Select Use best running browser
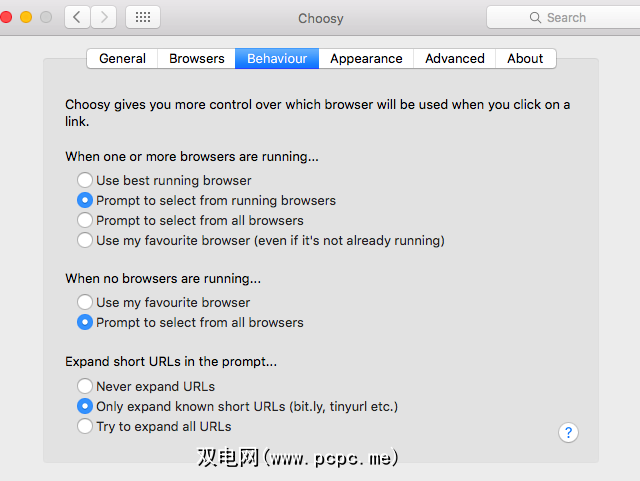The image size is (640, 481). (x=85, y=180)
